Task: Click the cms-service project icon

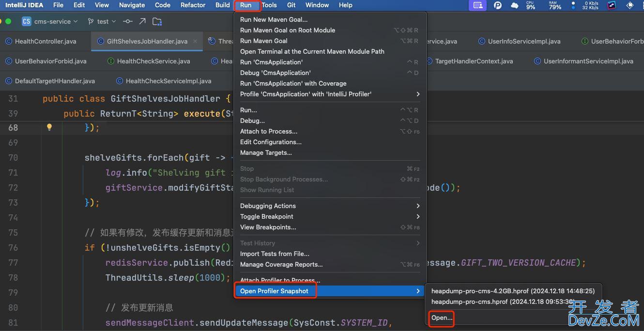Action: point(27,21)
